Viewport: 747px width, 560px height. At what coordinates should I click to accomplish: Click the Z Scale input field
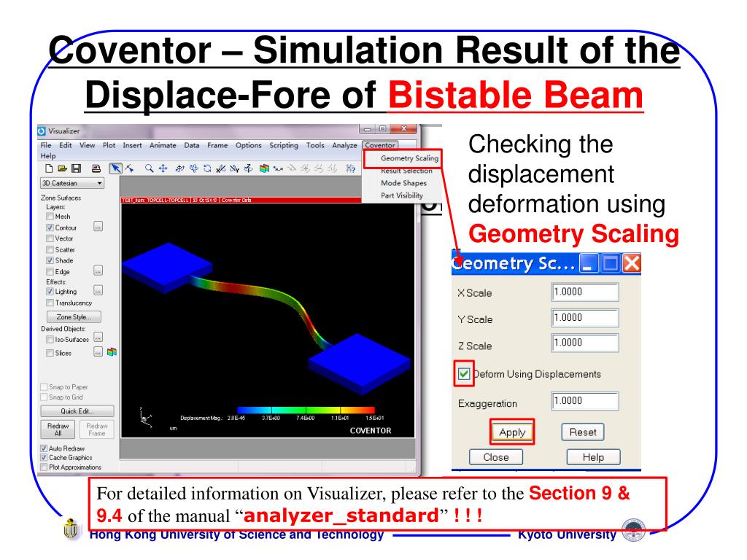585,343
